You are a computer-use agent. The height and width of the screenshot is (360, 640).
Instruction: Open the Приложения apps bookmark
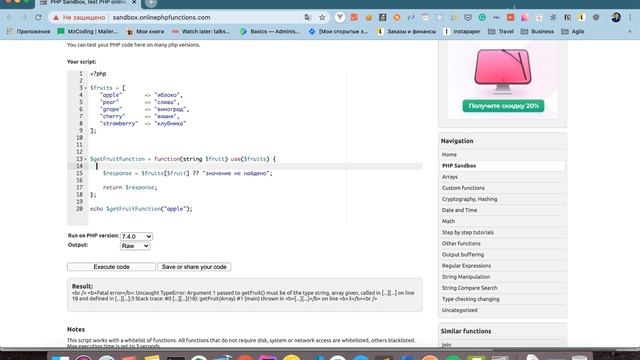28,31
